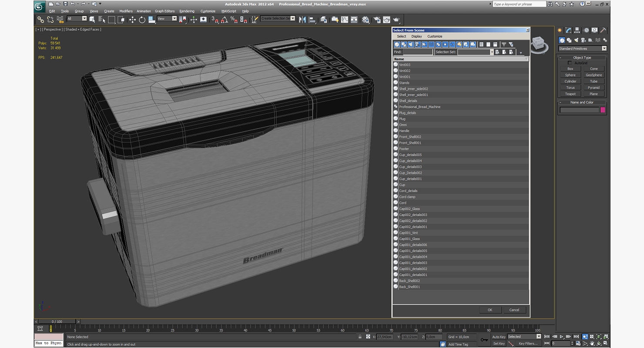The height and width of the screenshot is (348, 644).
Task: Toggle Display Geometry filter in Select From Scene
Action: pos(397,44)
